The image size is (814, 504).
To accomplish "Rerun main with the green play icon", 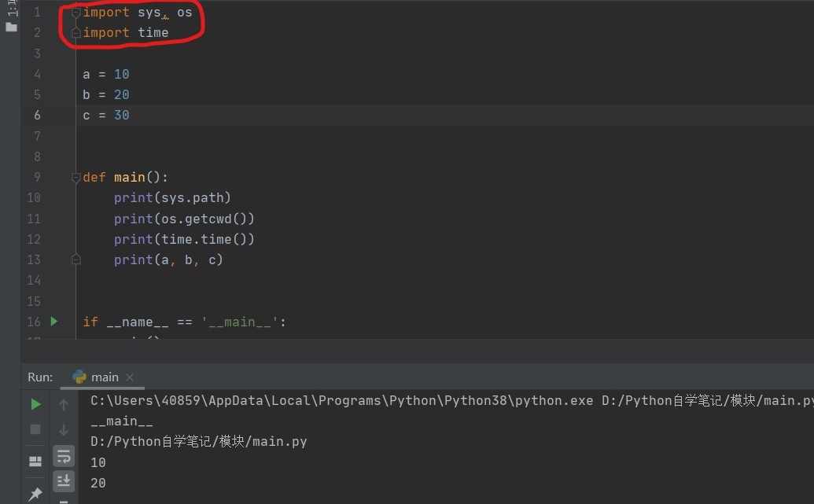I will (x=35, y=404).
